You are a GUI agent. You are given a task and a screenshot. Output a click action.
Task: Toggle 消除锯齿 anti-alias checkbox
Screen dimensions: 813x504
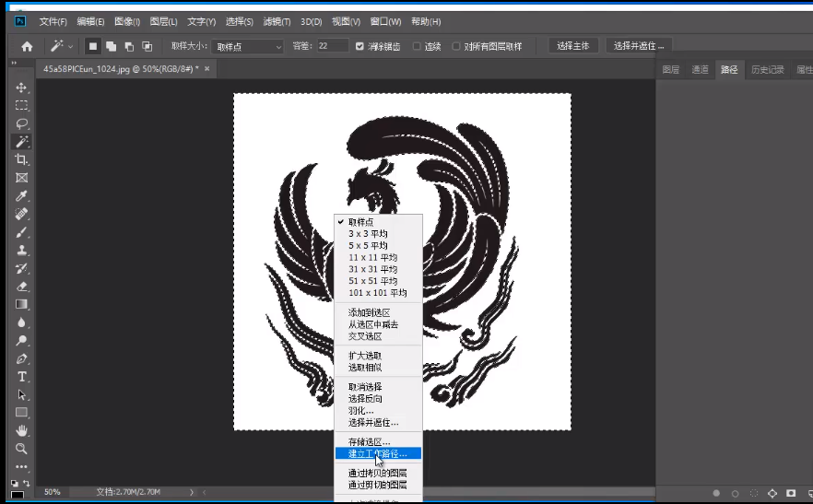(x=359, y=46)
